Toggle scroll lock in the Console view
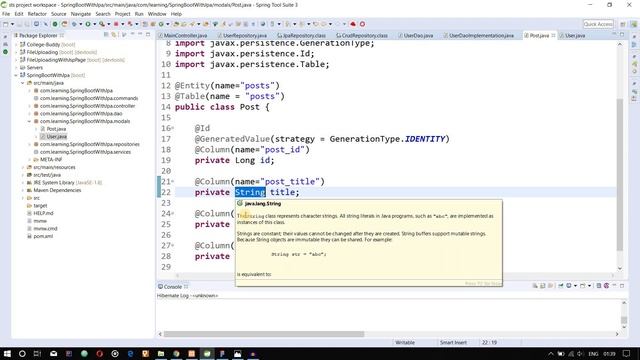Image resolution: width=640 pixels, height=360 pixels. (542, 286)
